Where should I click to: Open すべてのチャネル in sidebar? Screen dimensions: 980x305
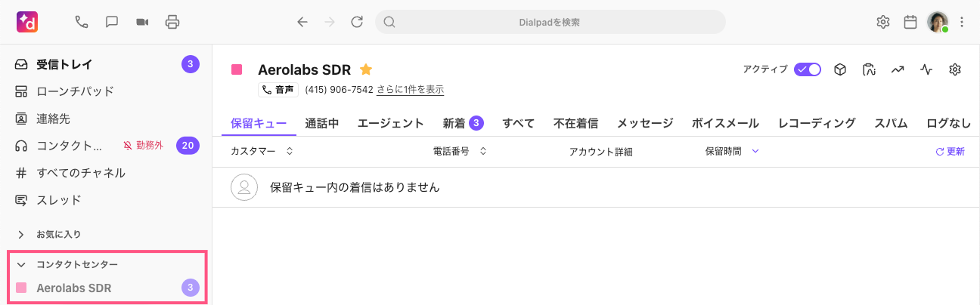click(107, 173)
